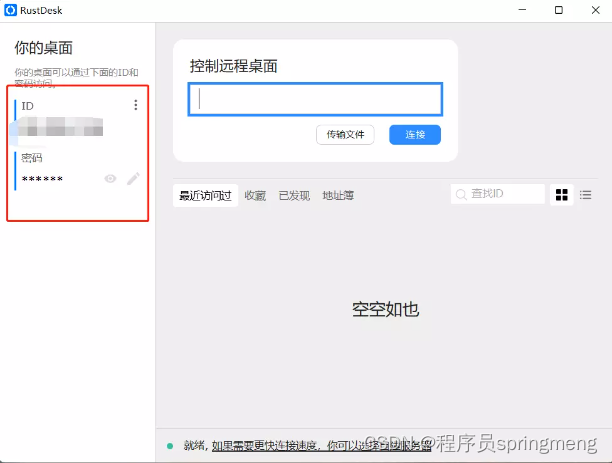Go to the 地址簿 tab
The image size is (612, 463).
338,196
